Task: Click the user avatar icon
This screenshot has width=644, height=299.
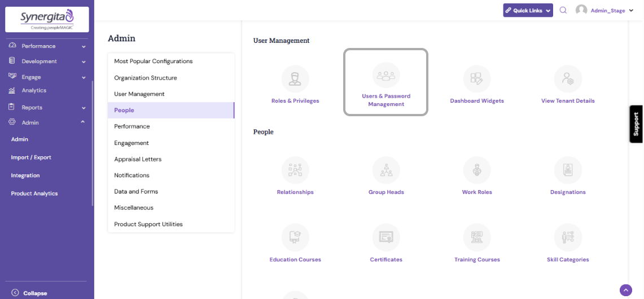Action: 581,10
